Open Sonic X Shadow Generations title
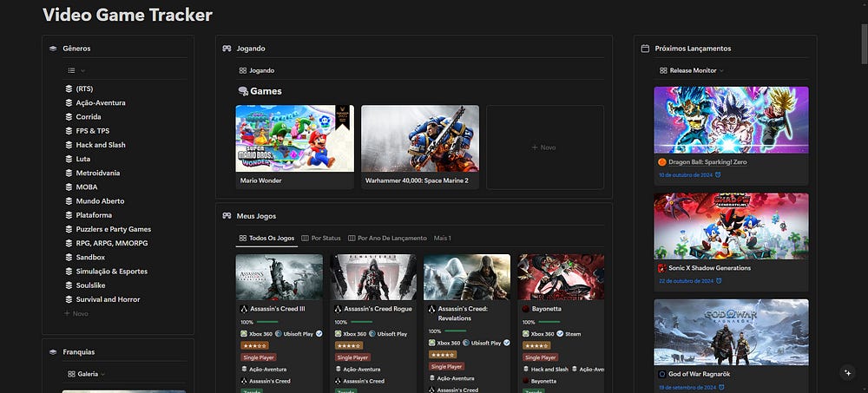Screen dimensions: 868x393 point(710,268)
